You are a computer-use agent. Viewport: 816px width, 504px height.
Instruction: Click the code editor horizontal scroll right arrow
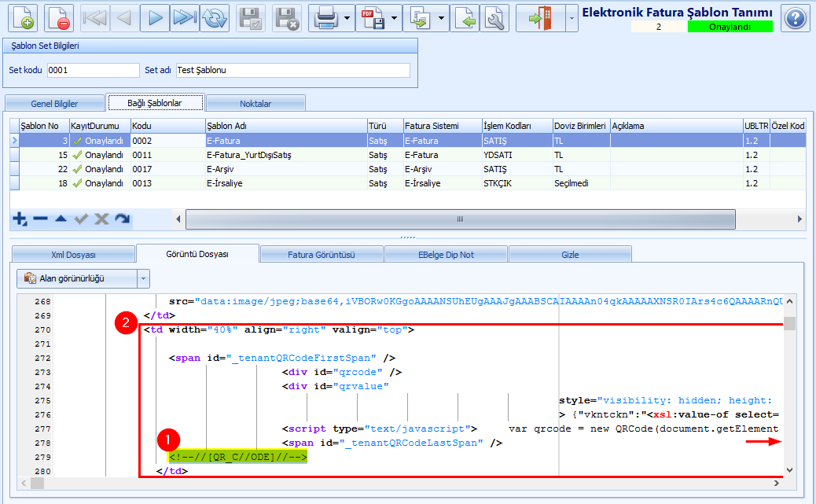click(x=777, y=484)
